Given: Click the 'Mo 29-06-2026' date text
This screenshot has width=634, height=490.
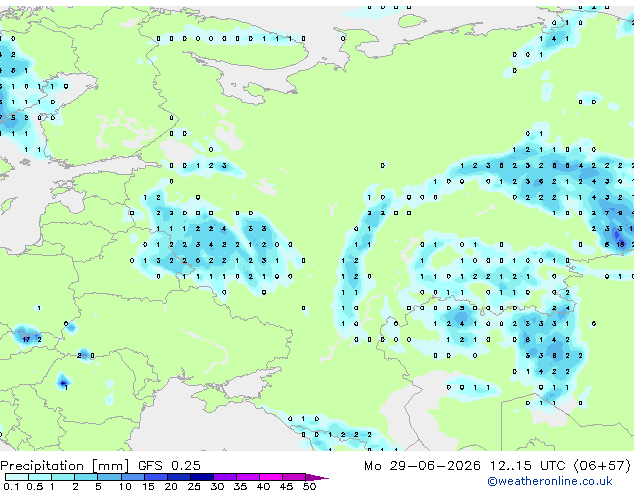Looking at the screenshot, I should coord(422,466).
